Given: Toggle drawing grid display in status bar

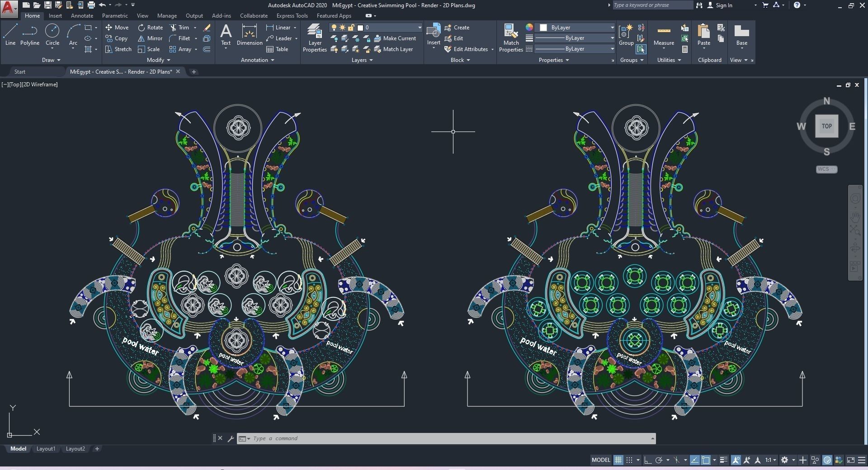Looking at the screenshot, I should tap(618, 460).
